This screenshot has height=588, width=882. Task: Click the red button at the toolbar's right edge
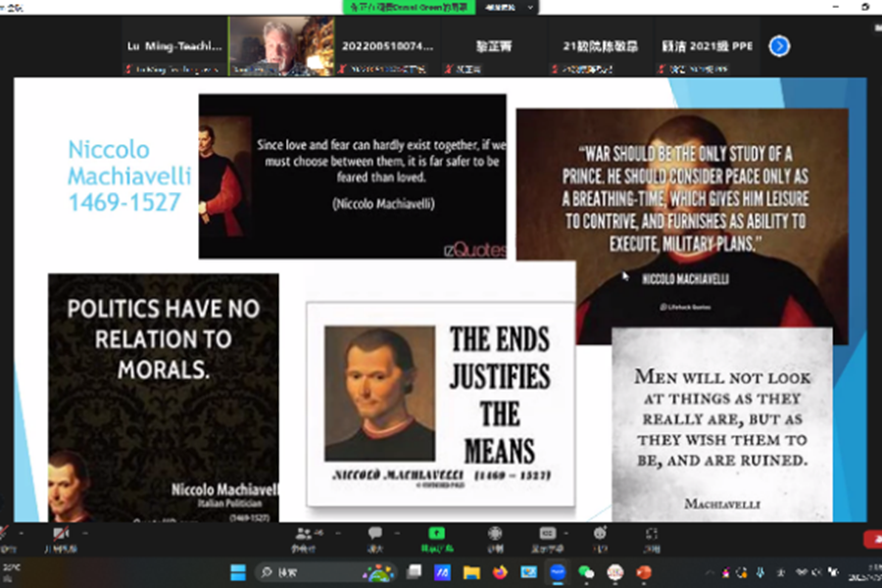click(x=873, y=539)
